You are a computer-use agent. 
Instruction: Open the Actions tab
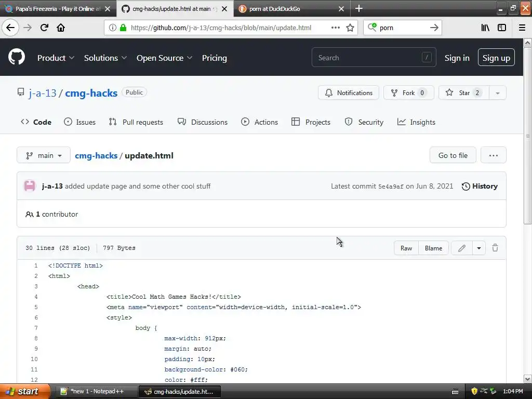tap(260, 122)
